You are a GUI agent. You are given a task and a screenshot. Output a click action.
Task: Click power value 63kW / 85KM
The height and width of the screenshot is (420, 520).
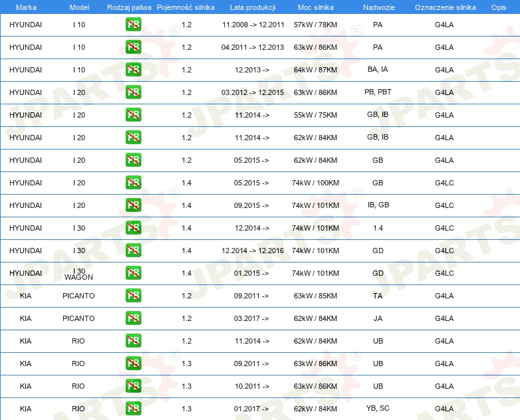(315, 295)
